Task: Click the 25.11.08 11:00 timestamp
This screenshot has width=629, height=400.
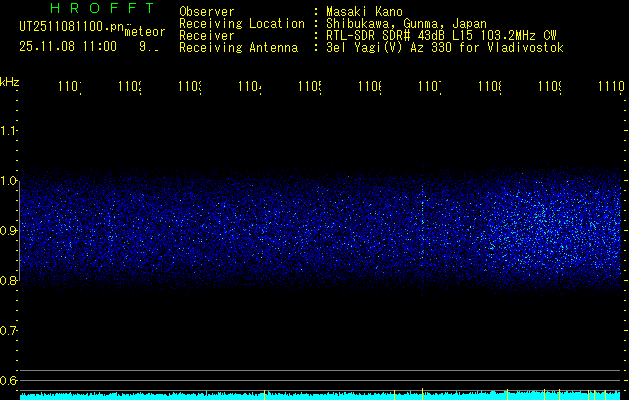Action: pyautogui.click(x=68, y=46)
